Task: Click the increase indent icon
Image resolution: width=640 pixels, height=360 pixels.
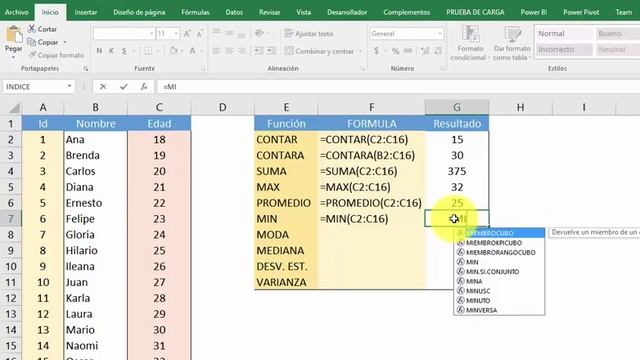Action: (x=272, y=51)
